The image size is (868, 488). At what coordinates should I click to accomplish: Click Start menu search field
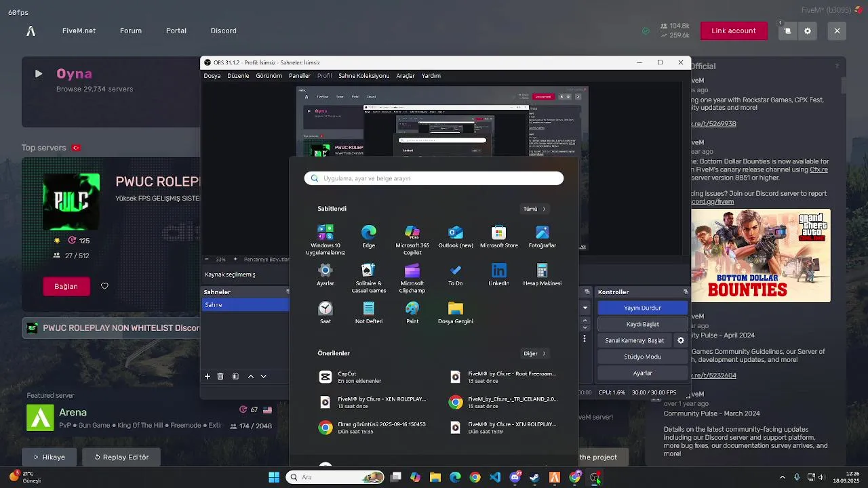pyautogui.click(x=434, y=178)
